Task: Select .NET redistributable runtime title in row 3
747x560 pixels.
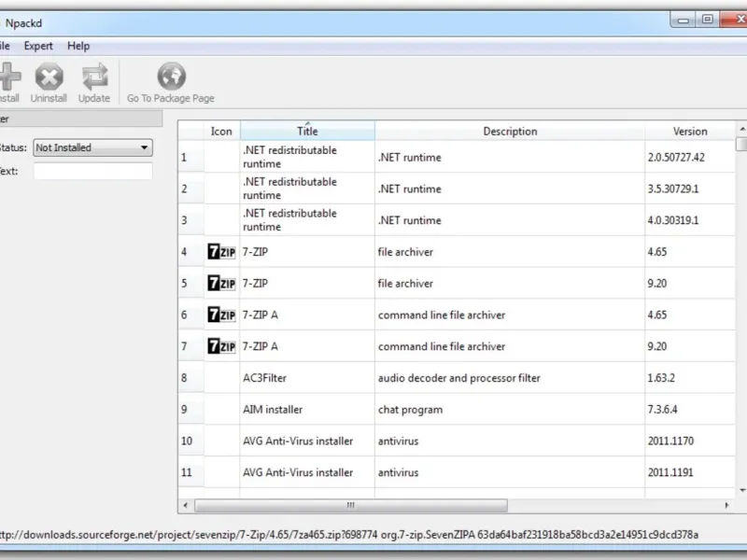Action: click(307, 219)
